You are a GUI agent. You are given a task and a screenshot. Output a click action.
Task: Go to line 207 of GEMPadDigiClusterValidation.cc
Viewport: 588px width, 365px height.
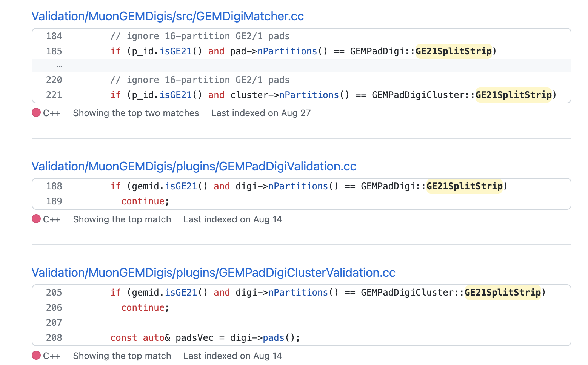click(x=54, y=323)
